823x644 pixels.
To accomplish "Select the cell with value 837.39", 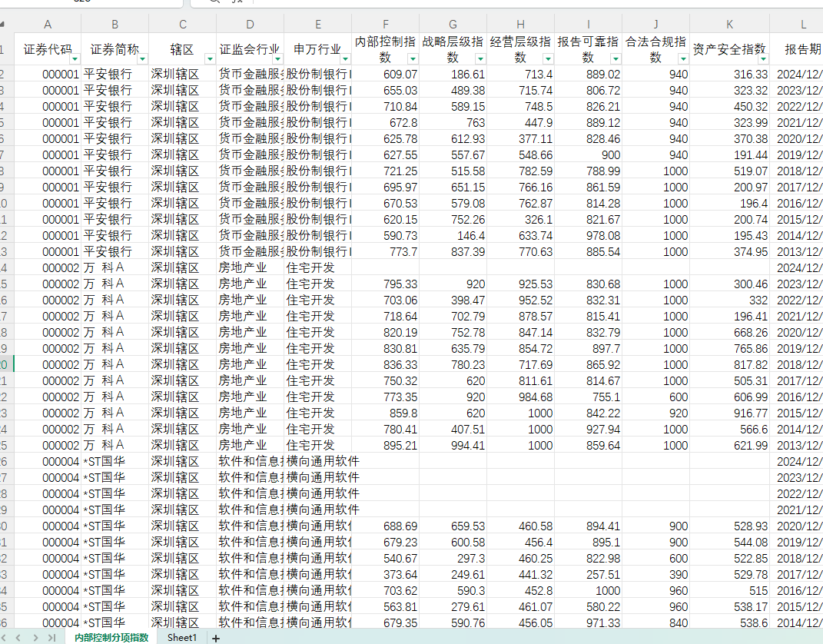I will (x=453, y=251).
